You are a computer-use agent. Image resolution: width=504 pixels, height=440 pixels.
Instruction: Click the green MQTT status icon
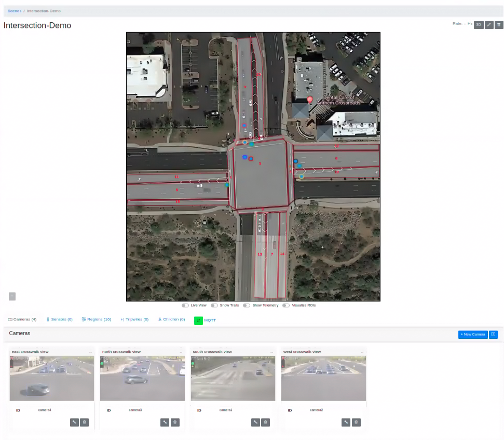pyautogui.click(x=198, y=320)
